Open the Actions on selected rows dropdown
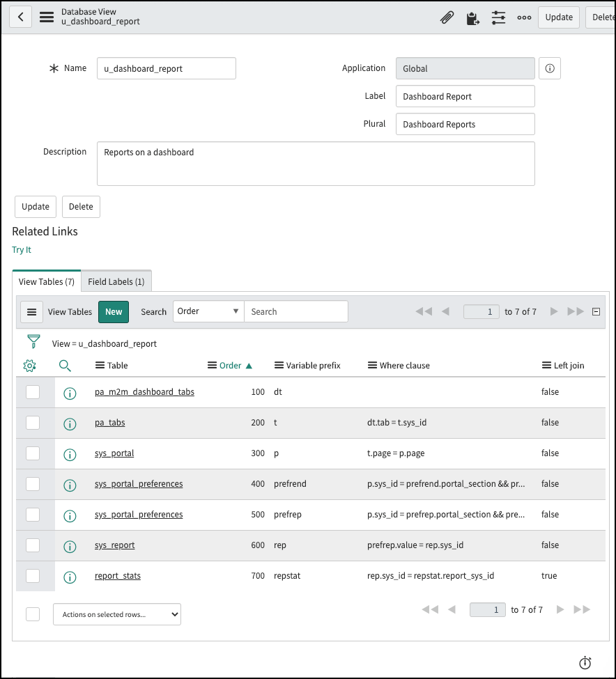 pos(116,614)
